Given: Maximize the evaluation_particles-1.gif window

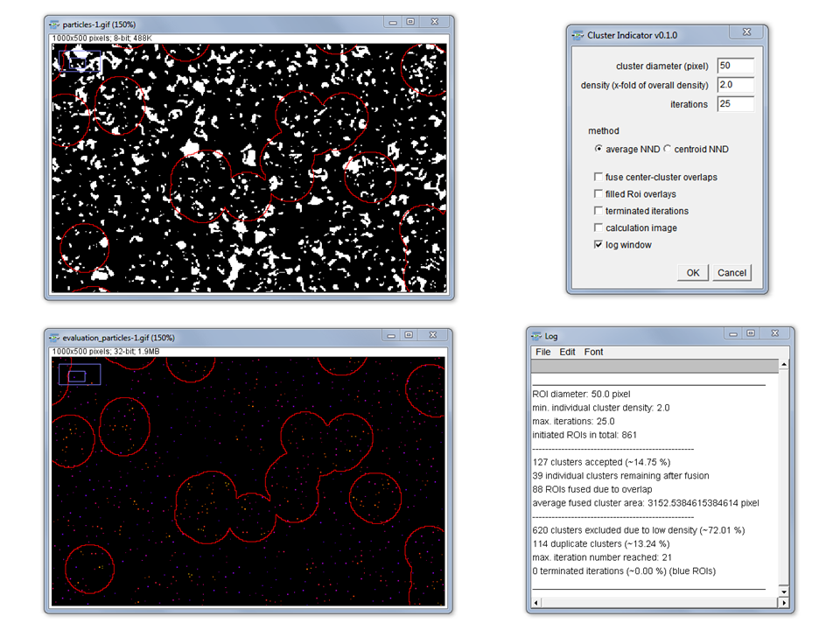Looking at the screenshot, I should (x=410, y=337).
